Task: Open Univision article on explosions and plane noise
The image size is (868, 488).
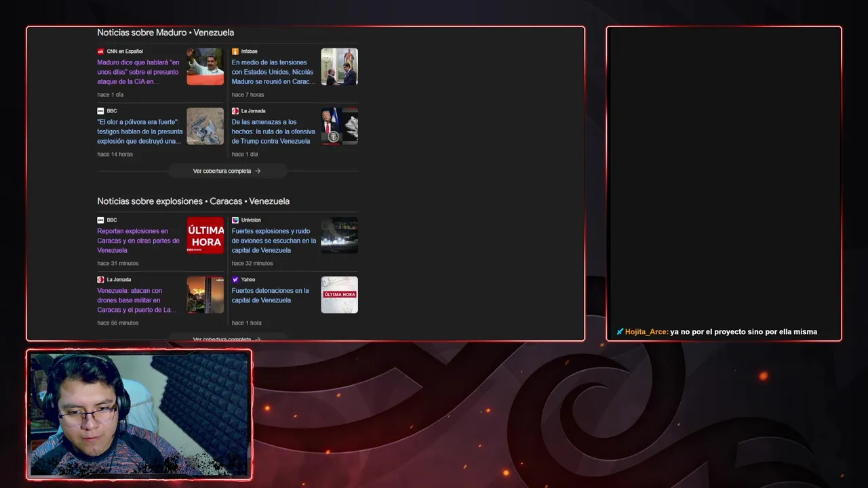Action: [274, 241]
